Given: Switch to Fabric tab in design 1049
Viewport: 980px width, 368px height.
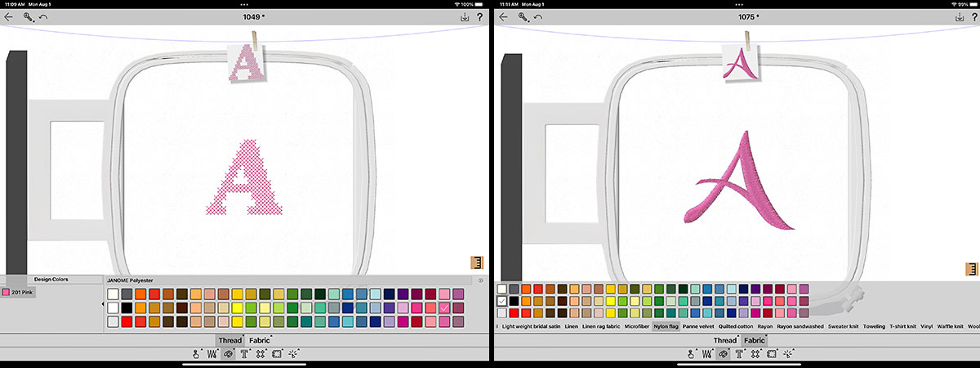Looking at the screenshot, I should (x=260, y=339).
